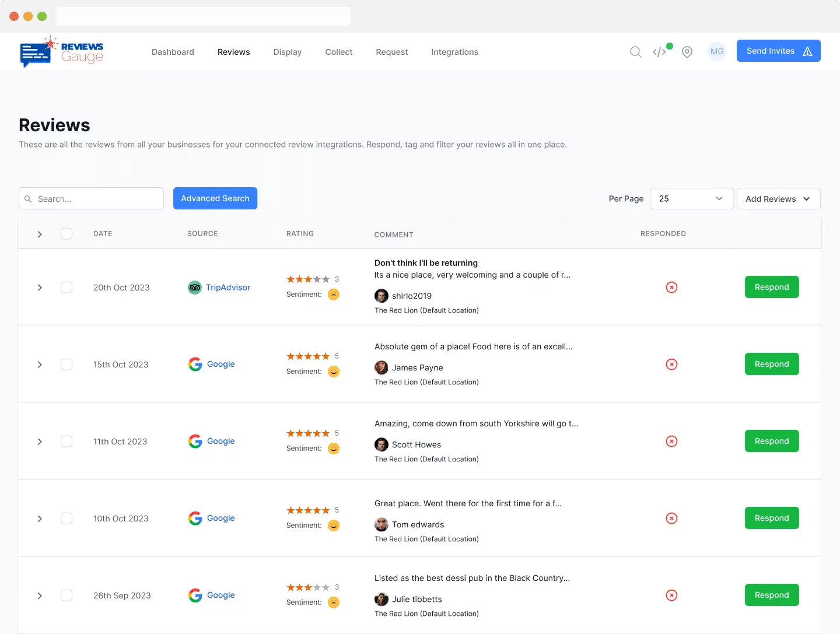The height and width of the screenshot is (634, 840).
Task: Open the MG user avatar menu
Action: point(717,51)
